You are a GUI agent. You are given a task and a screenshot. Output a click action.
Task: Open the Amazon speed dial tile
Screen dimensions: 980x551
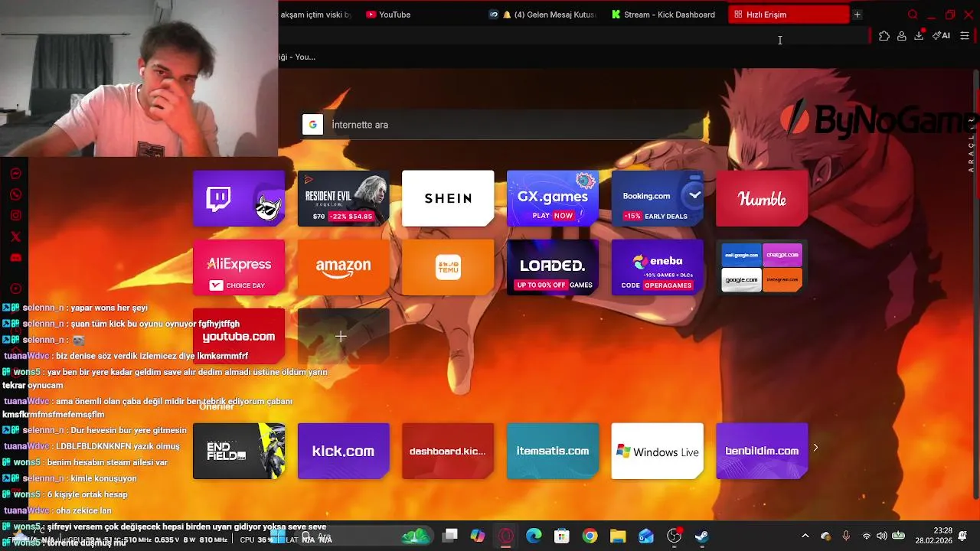[343, 267]
